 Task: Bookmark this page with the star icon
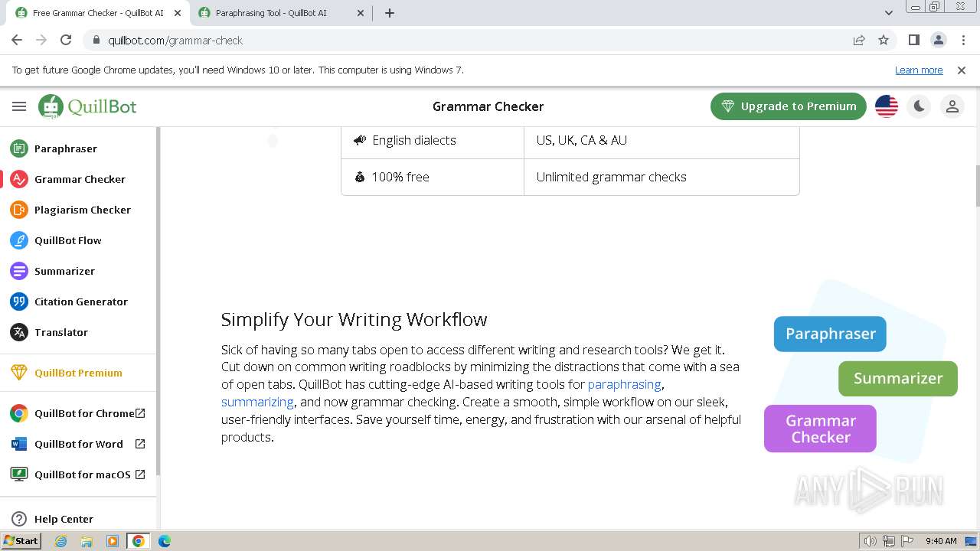(884, 41)
